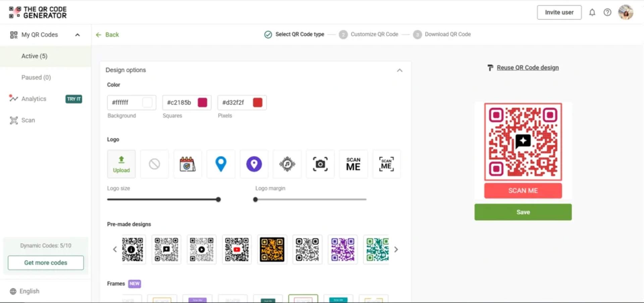Click Dynamic Codes: 5/10 text
This screenshot has height=303, width=644.
[x=46, y=246]
